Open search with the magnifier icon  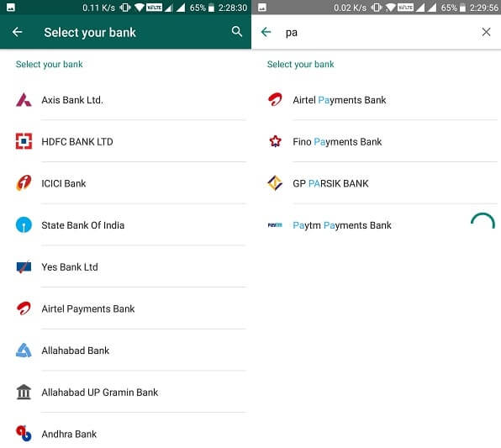pos(237,32)
